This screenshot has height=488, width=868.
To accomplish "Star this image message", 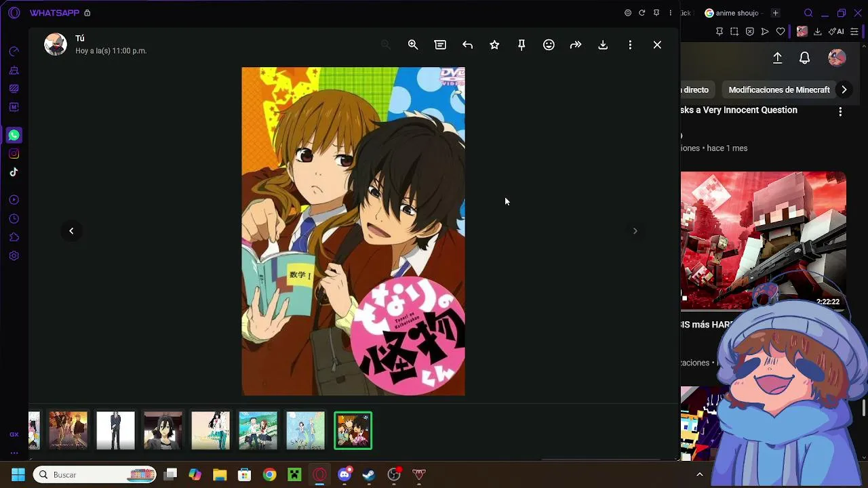I will point(494,45).
